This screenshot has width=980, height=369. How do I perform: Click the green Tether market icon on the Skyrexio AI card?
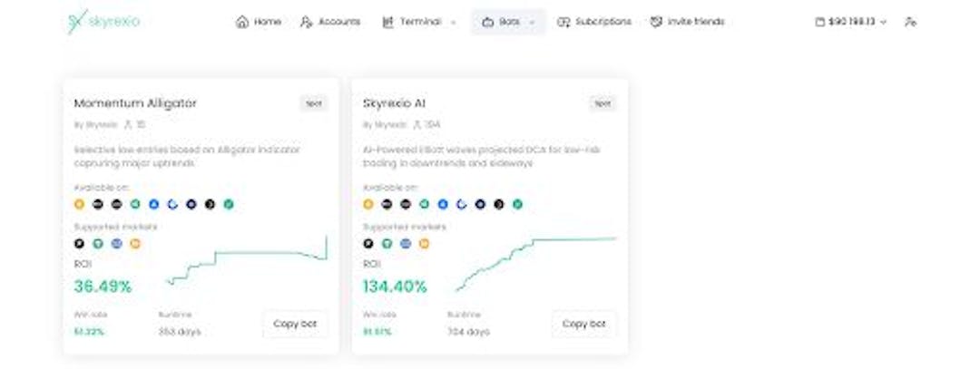coord(387,244)
